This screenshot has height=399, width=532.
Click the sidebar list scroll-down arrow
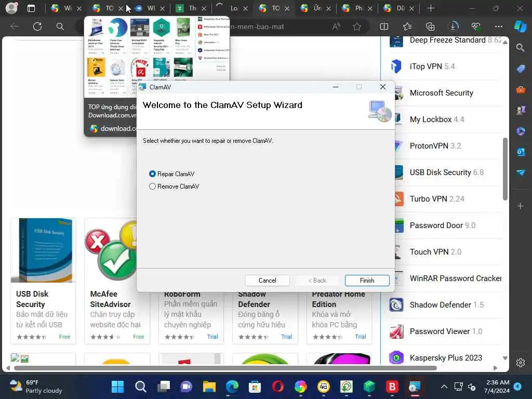pos(505,358)
